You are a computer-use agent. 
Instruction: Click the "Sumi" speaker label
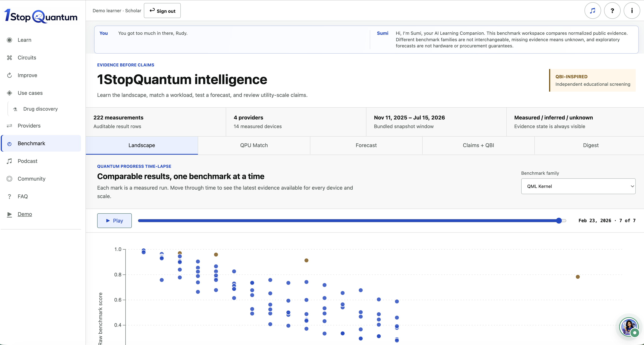pos(382,33)
